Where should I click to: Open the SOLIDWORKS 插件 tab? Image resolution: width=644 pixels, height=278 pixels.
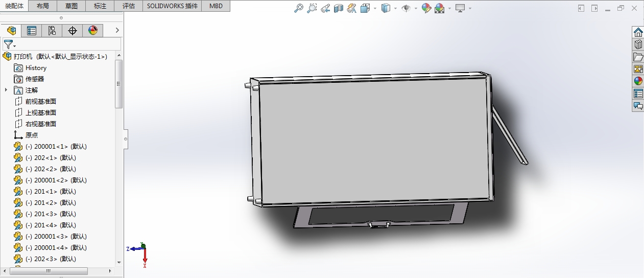(172, 6)
